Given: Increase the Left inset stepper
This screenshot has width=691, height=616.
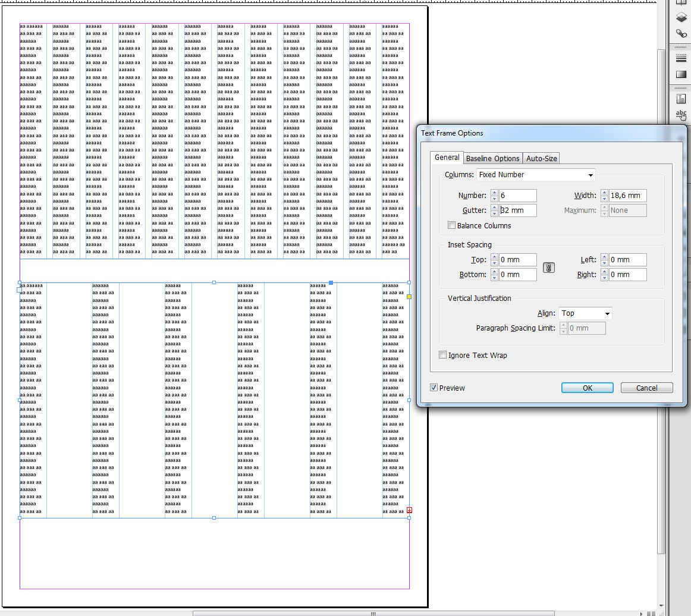Looking at the screenshot, I should pos(605,257).
